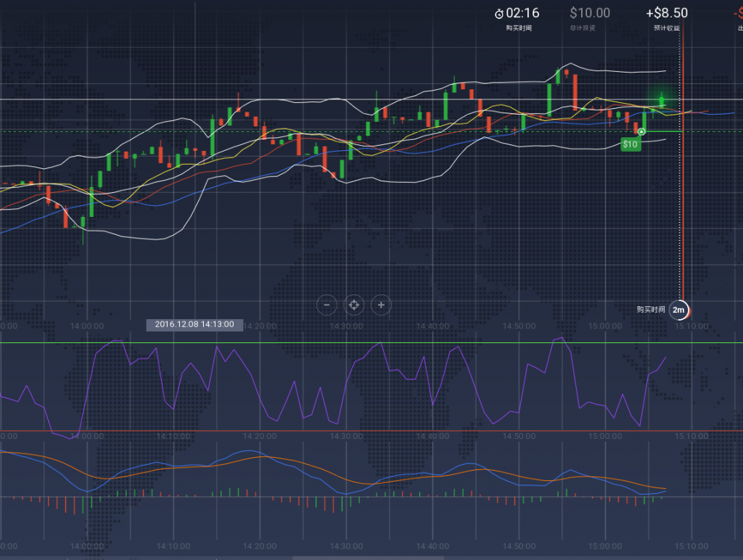Click the 02:16 countdown timer
Screen dimensions: 743x560
tap(522, 13)
